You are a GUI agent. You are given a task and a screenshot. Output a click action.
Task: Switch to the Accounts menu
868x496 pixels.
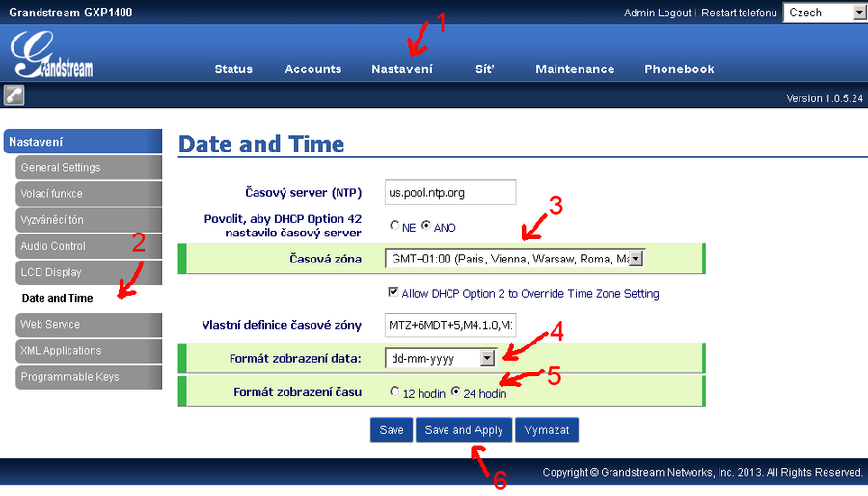313,69
